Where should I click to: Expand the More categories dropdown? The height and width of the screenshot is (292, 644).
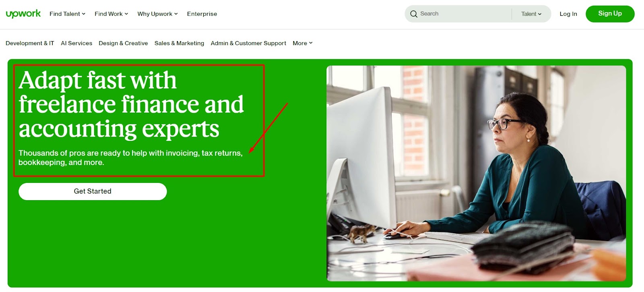click(302, 43)
